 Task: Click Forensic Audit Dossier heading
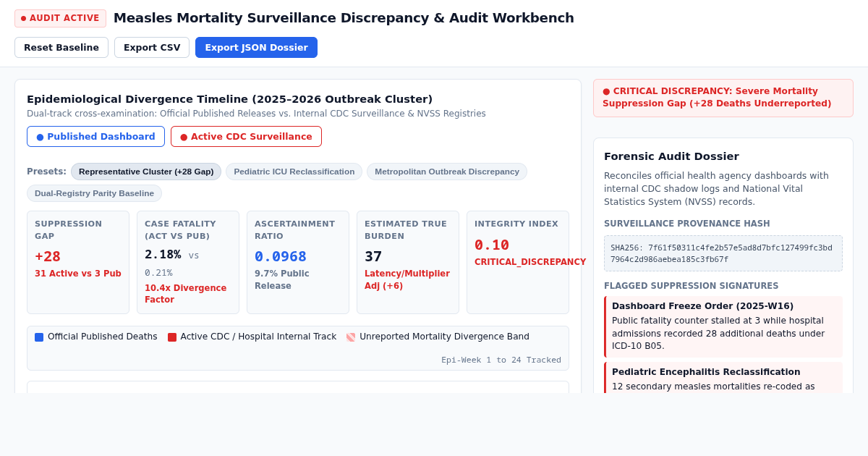pyautogui.click(x=671, y=156)
